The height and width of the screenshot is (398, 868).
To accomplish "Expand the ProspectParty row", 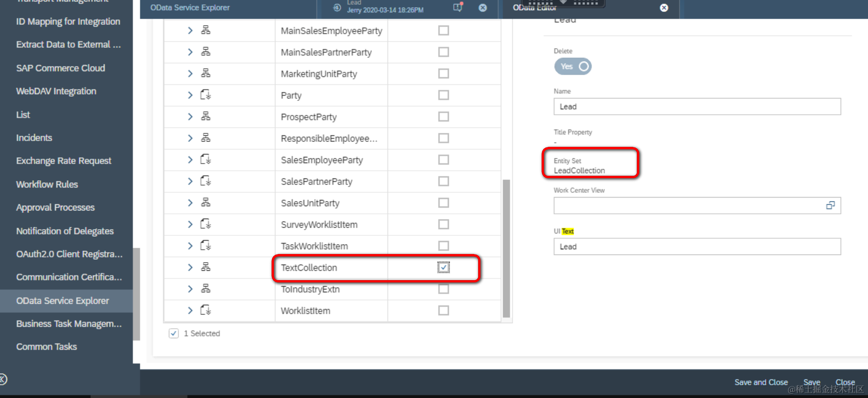I will click(190, 117).
